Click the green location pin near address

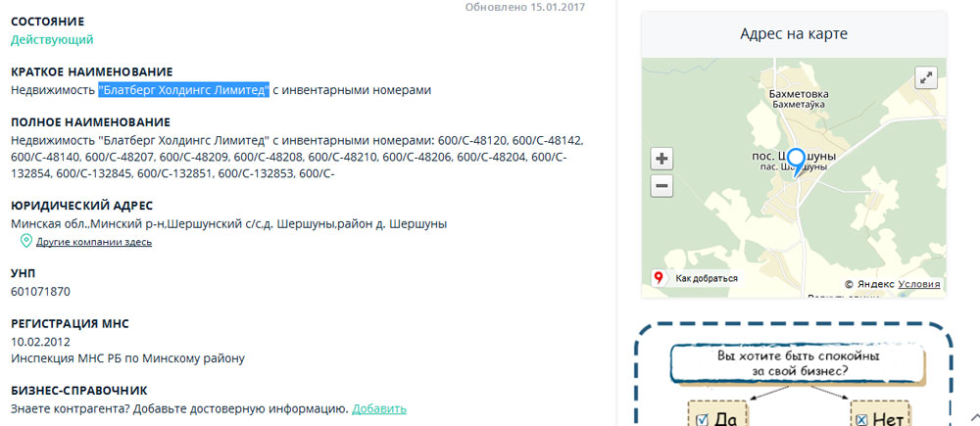(x=26, y=241)
